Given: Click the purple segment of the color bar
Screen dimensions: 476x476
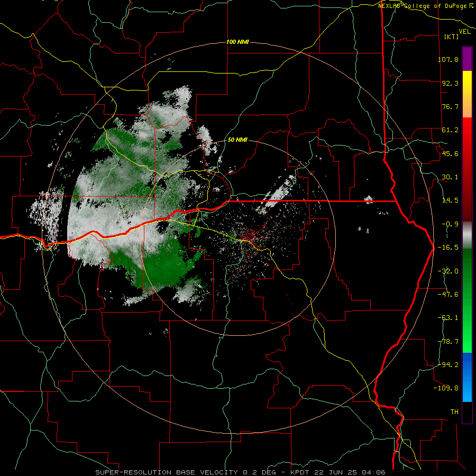Looking at the screenshot, I should pos(467,59).
